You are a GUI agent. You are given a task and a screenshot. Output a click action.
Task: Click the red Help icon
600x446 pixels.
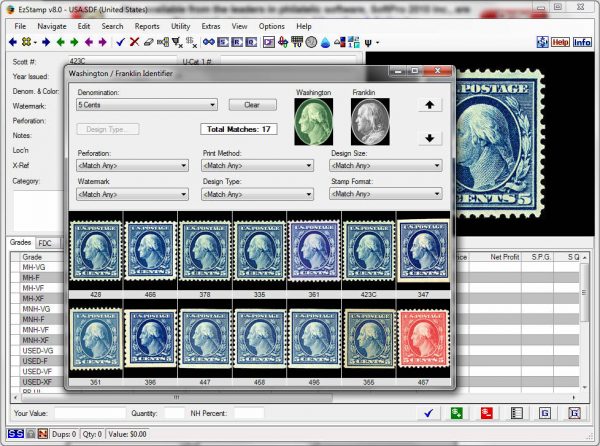click(x=560, y=42)
